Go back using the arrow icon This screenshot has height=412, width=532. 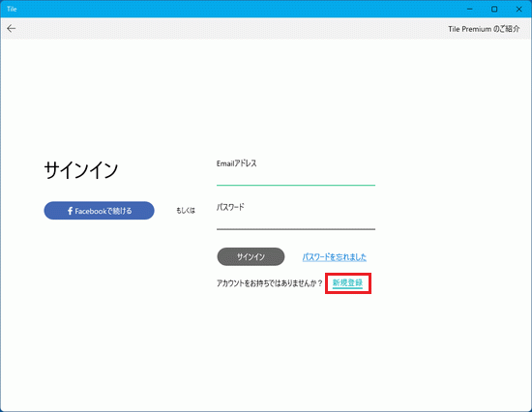point(12,28)
